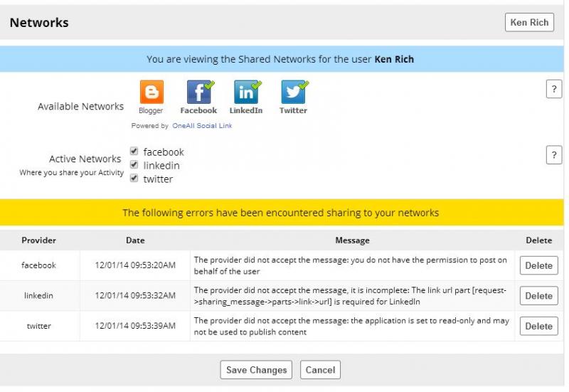Select the twitter error message text
This screenshot has width=569, height=392.
351,326
